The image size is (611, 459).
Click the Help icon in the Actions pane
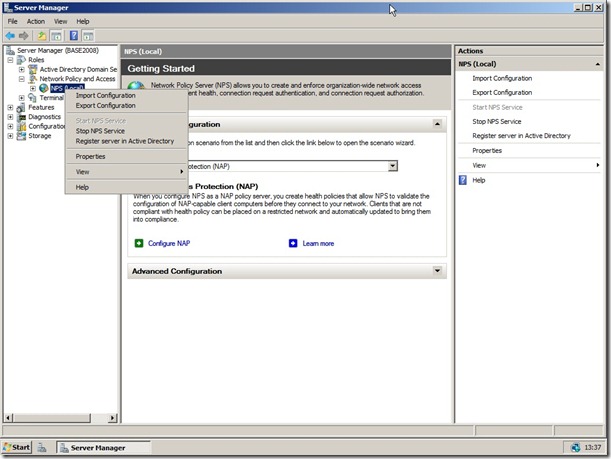click(x=463, y=180)
